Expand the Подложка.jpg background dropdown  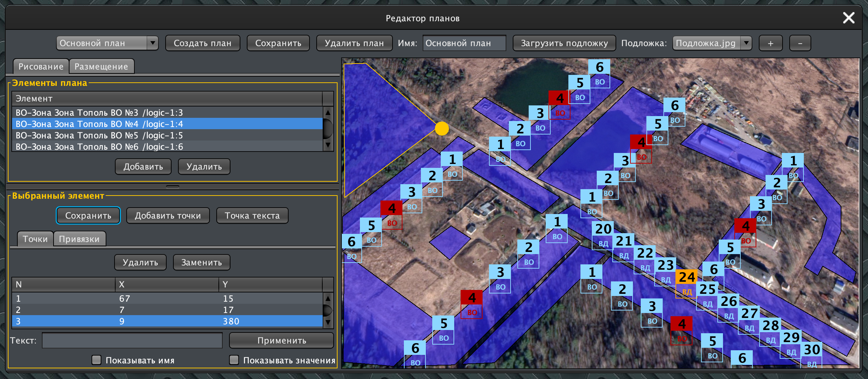[712, 43]
